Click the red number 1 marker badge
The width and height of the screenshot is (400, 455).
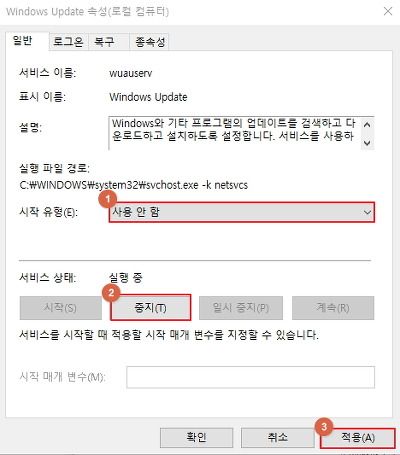click(108, 199)
